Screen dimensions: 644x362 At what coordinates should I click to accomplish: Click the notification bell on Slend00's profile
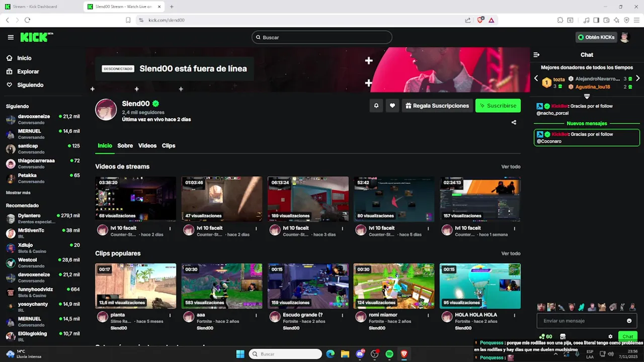click(376, 106)
